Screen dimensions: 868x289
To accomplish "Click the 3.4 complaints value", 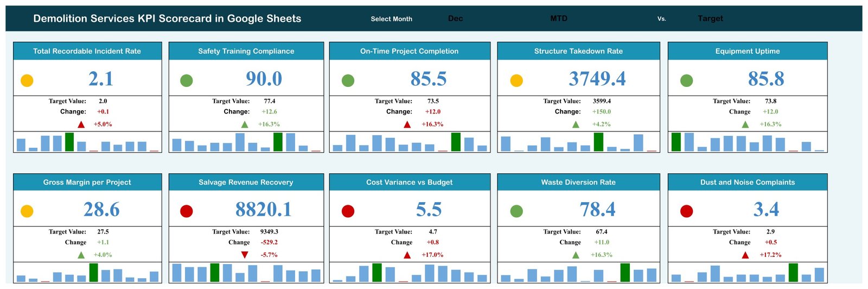I will tap(766, 209).
